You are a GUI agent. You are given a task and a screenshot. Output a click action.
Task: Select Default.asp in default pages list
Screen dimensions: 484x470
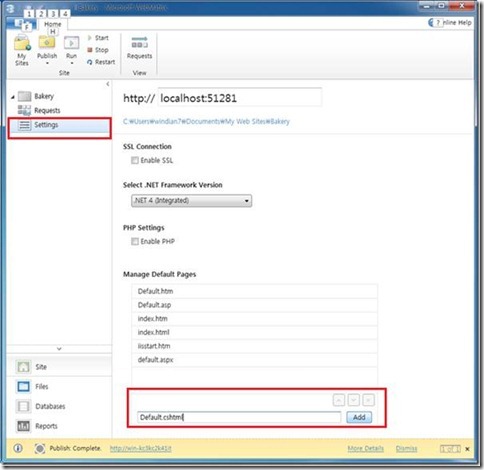point(254,305)
